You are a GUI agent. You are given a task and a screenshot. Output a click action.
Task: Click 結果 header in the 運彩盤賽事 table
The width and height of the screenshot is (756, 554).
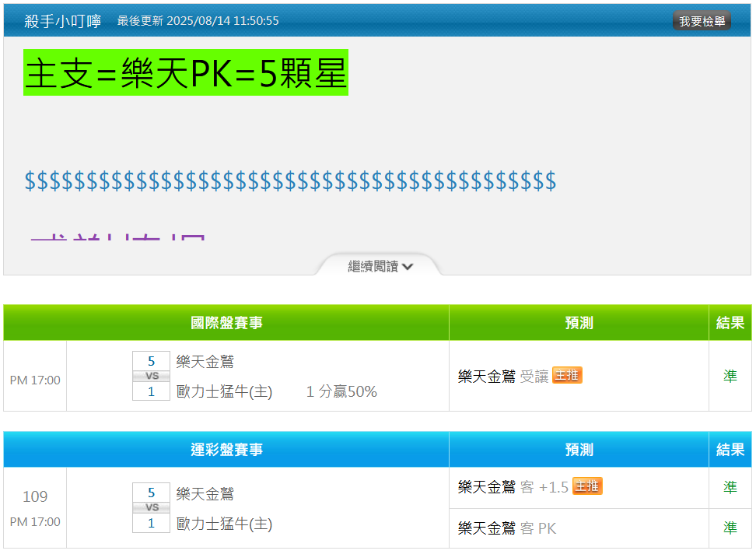click(x=730, y=450)
